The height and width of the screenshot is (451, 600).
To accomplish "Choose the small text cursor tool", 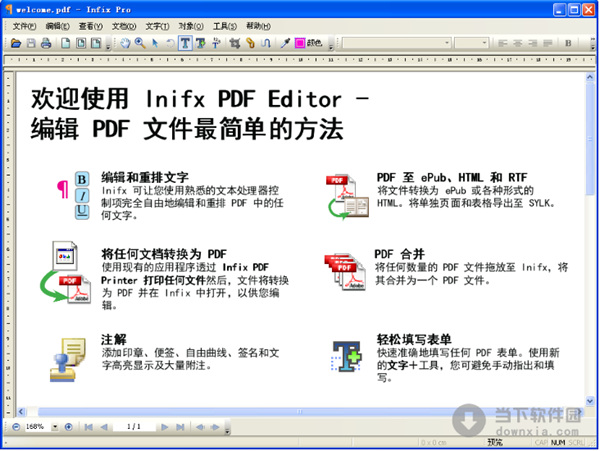I will (216, 43).
